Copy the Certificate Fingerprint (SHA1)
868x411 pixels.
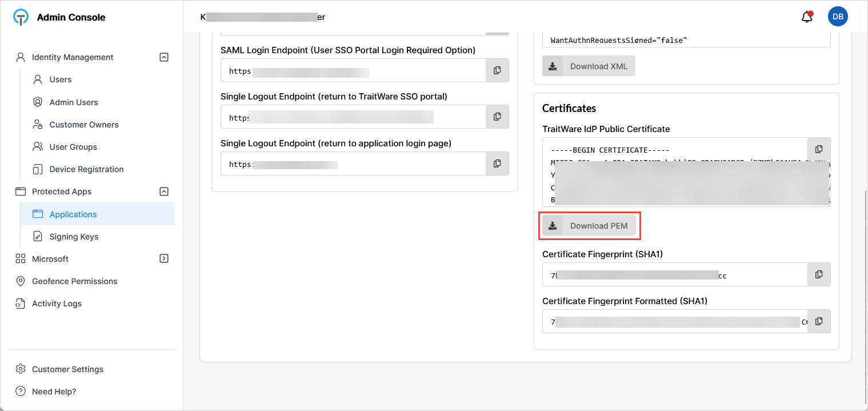coord(819,274)
